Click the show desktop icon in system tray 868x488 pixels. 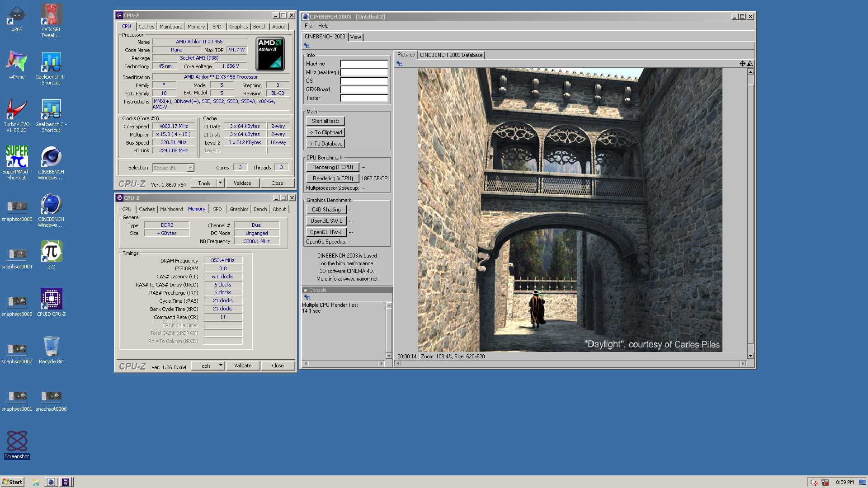pyautogui.click(x=862, y=482)
